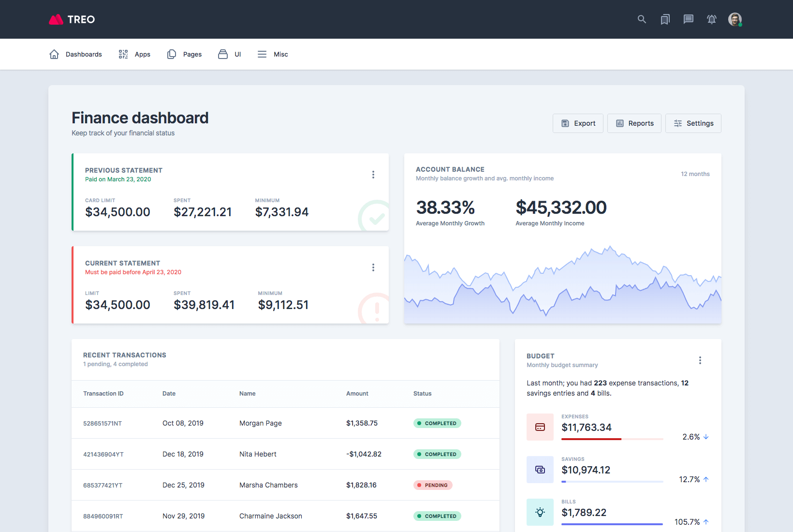Viewport: 793px width, 532px height.
Task: Open Current Statement three-dot menu
Action: coord(373,267)
